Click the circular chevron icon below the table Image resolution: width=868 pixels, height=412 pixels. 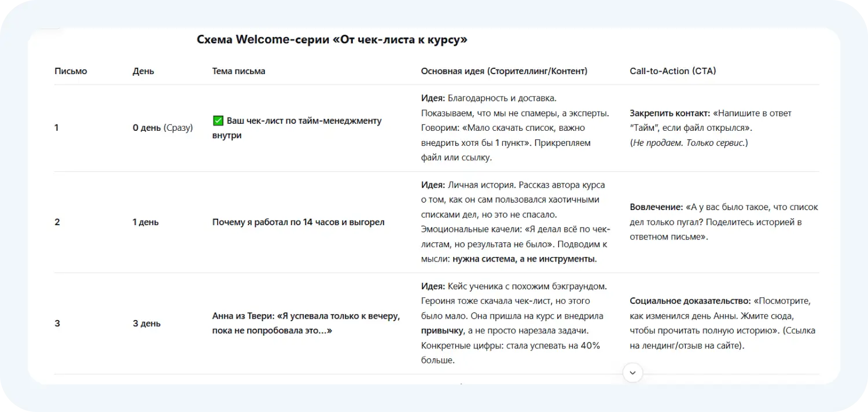[x=632, y=373]
